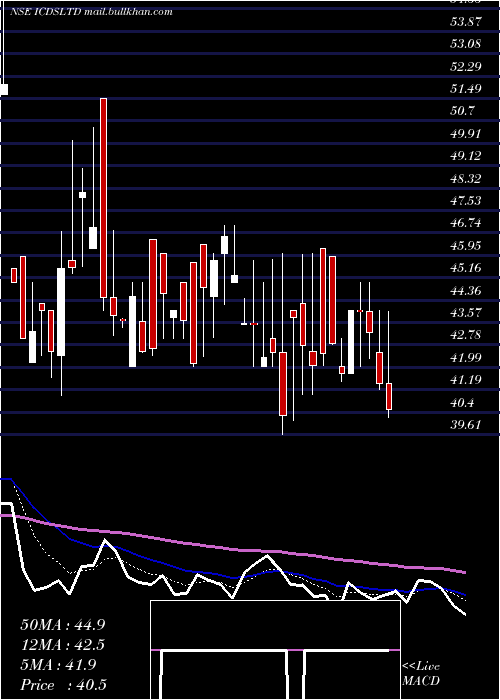Click the 39.61 price level label

(466, 425)
